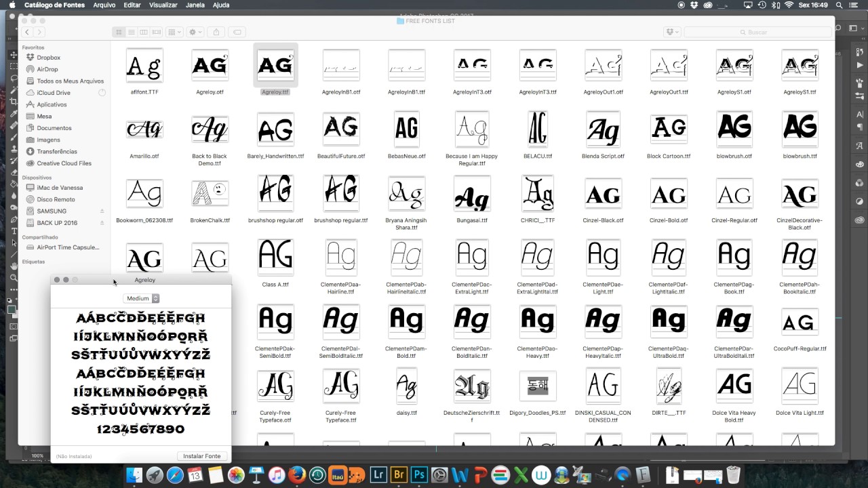Click the AirPlay menu bar icon

pyautogui.click(x=748, y=5)
